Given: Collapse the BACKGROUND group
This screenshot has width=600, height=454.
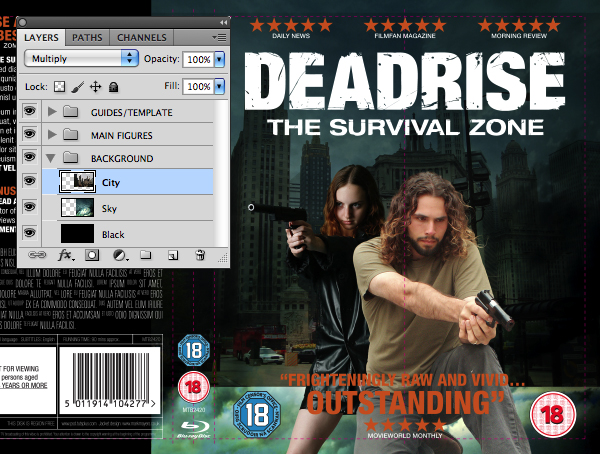Looking at the screenshot, I should click(51, 158).
